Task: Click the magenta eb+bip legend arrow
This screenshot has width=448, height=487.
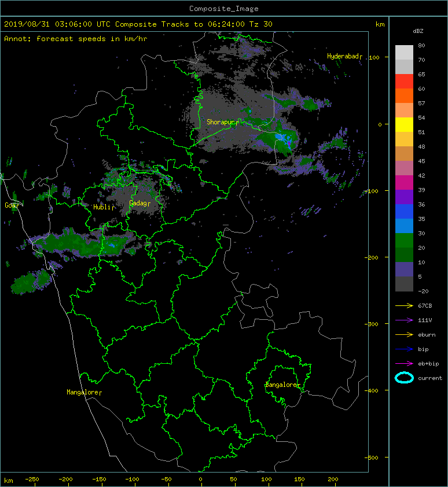Action: click(404, 363)
